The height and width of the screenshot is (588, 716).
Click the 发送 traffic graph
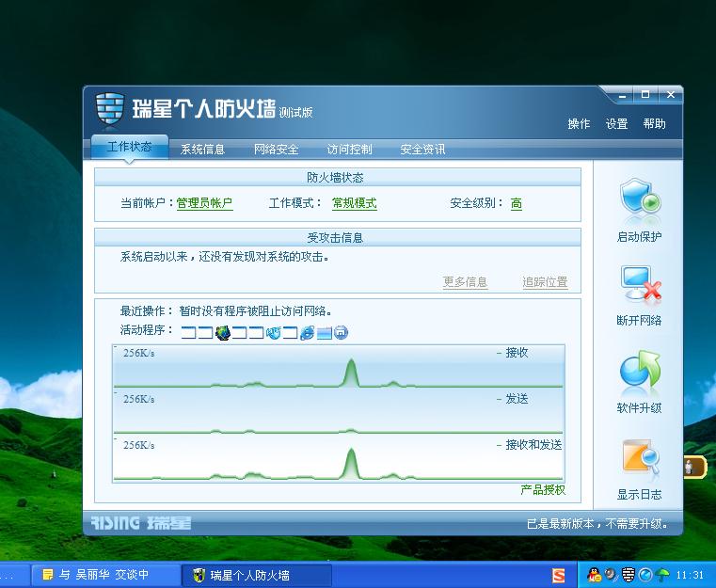click(x=339, y=411)
